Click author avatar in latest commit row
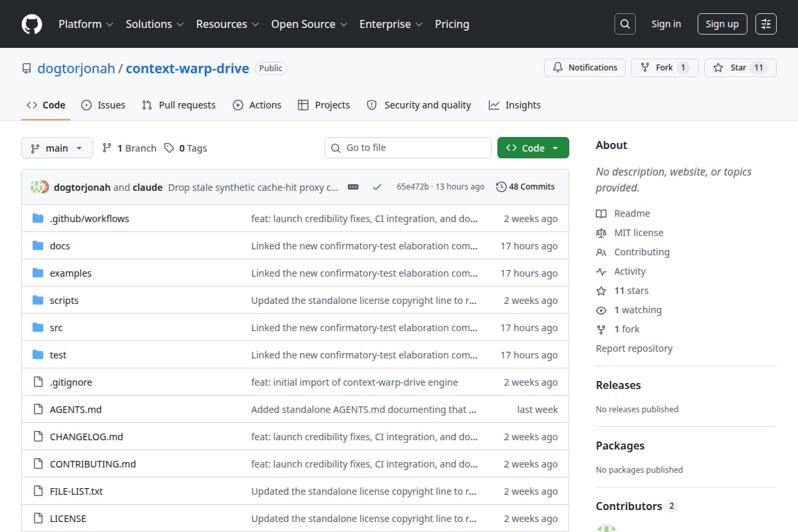This screenshot has height=532, width=798. 40,187
